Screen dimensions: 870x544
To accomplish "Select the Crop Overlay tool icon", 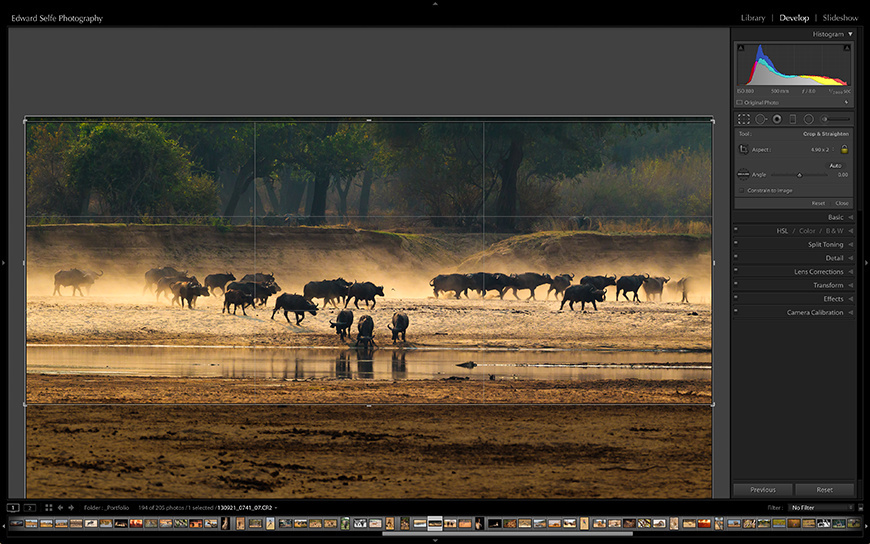I will tap(743, 119).
